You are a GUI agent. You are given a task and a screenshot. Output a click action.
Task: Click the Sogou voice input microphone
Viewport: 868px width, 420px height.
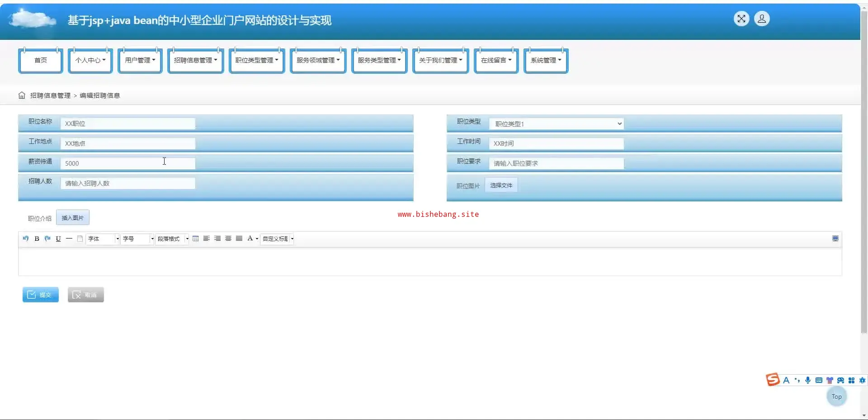[808, 380]
